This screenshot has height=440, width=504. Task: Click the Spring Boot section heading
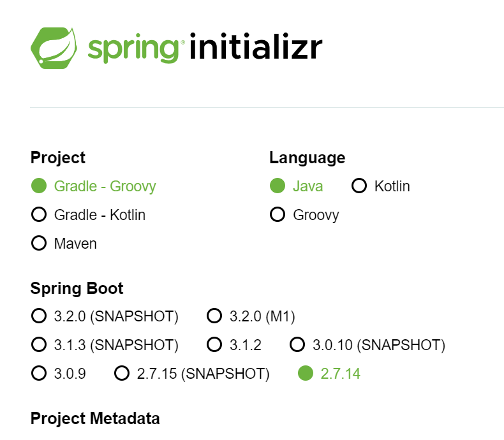point(77,288)
